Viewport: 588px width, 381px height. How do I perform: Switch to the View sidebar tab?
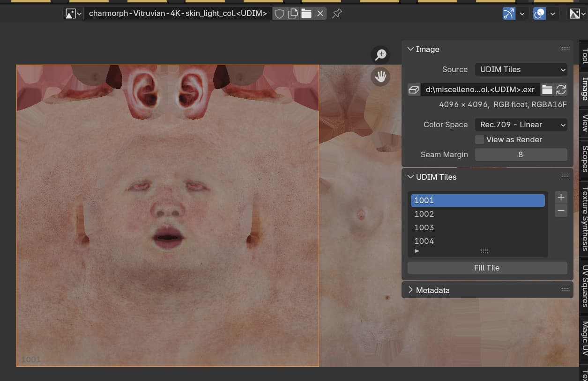pos(584,123)
